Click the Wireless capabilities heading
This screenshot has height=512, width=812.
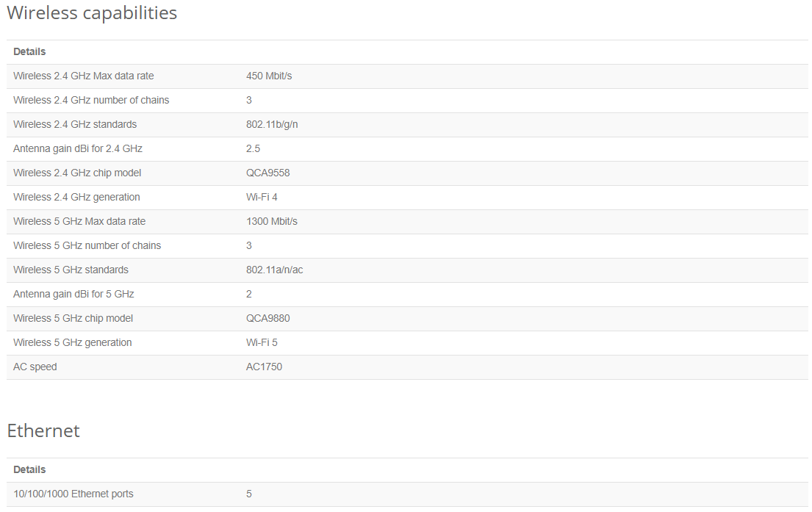(92, 13)
